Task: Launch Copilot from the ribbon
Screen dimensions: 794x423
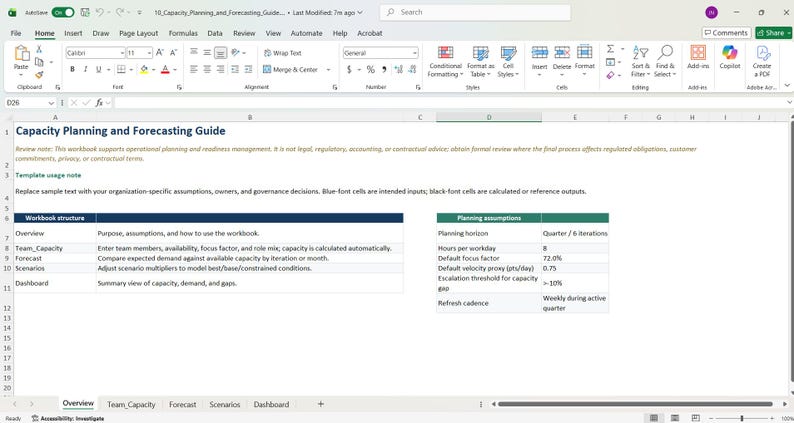Action: click(x=730, y=57)
